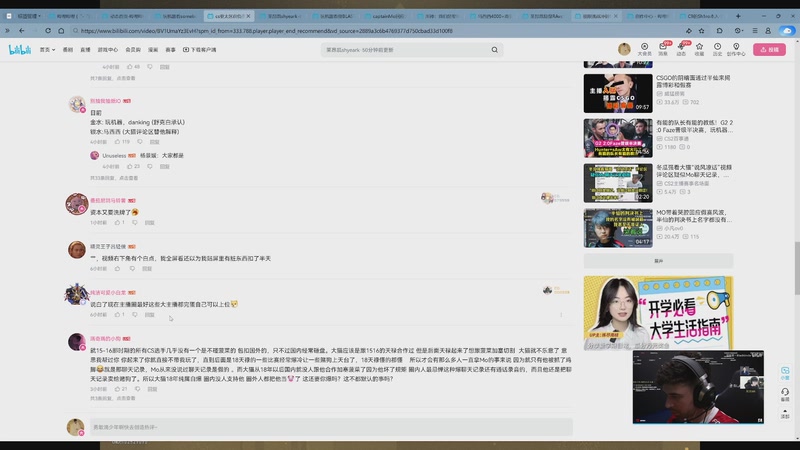Screen dimensions: 800x450
Task: Reply to the 资本又要洗牌了 comment
Action: pos(149,222)
